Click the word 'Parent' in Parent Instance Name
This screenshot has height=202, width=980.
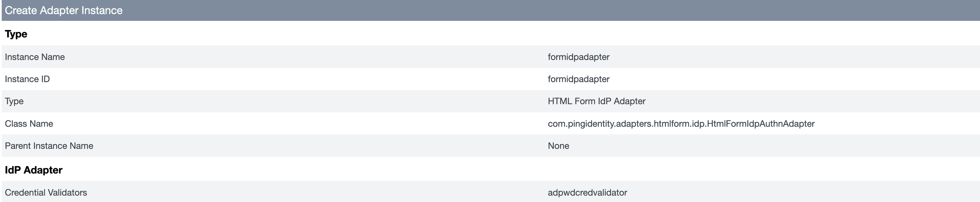(x=17, y=146)
